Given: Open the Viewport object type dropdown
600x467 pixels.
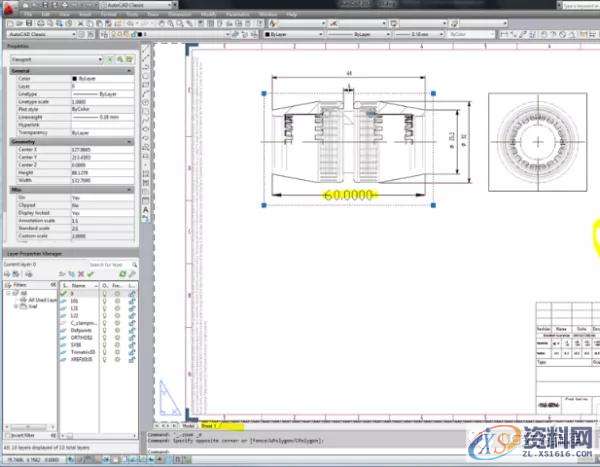Looking at the screenshot, I should [62, 60].
